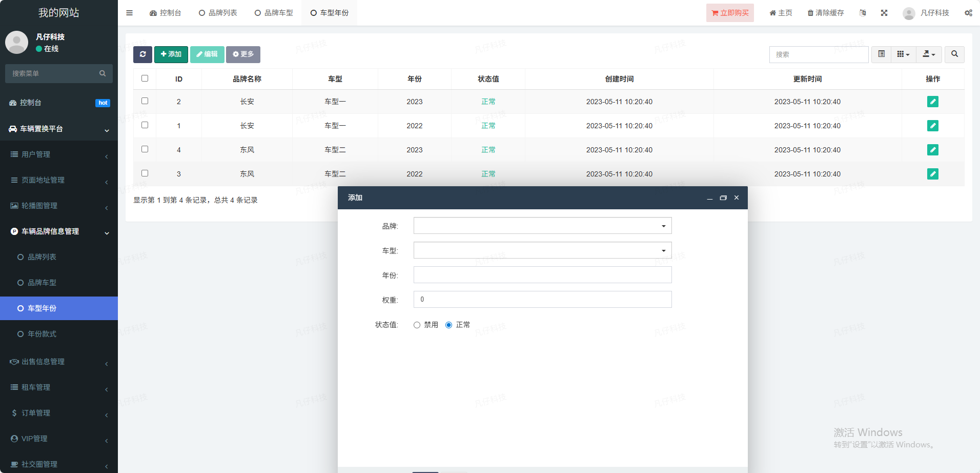Click the refresh icon button in toolbar
The height and width of the screenshot is (473, 980).
142,54
